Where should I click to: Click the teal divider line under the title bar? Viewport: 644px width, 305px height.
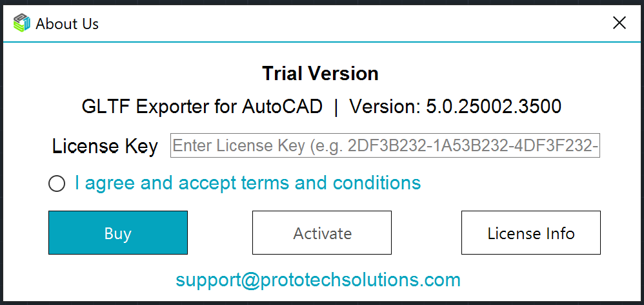[x=322, y=43]
